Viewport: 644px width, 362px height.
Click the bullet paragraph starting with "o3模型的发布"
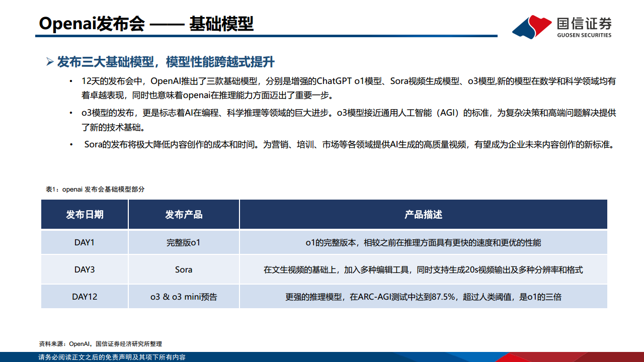[x=349, y=120]
